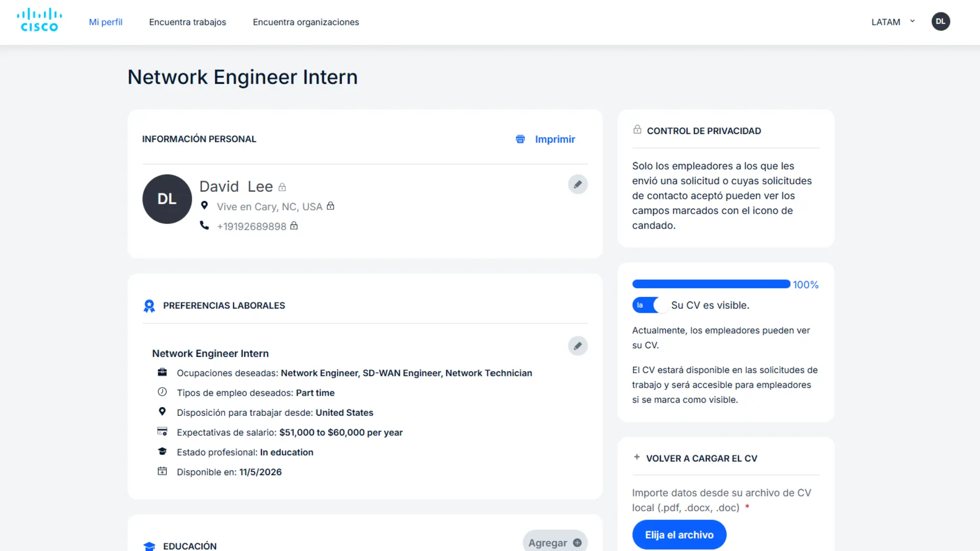The width and height of the screenshot is (980, 551).
Task: Open the Mi perfil tab
Action: (106, 22)
